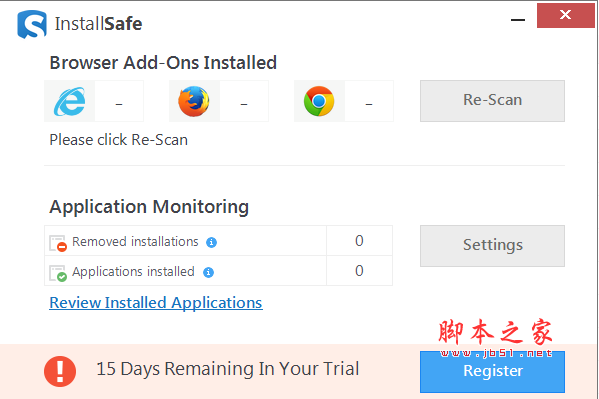Select the Chrome add-on count cell
The width and height of the screenshot is (599, 399).
pos(369,101)
